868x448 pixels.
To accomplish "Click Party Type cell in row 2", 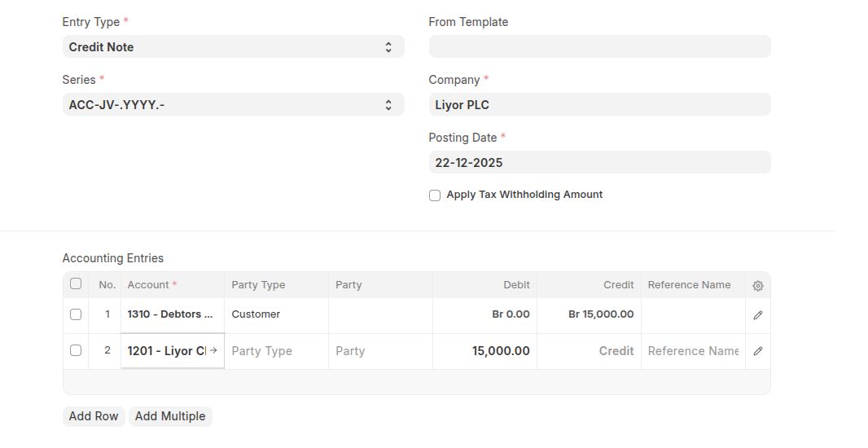I will [x=276, y=351].
